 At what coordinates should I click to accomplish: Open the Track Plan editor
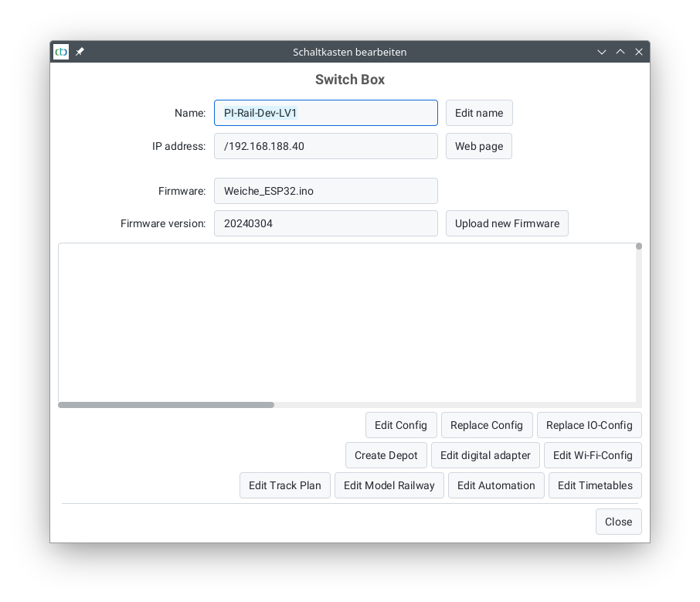pyautogui.click(x=284, y=485)
